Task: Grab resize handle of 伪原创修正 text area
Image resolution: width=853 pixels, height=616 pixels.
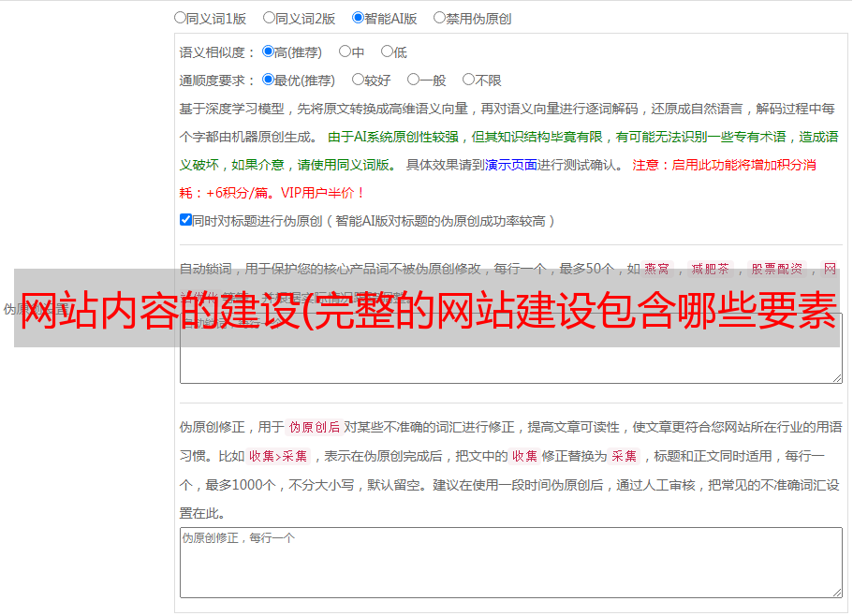Action: [x=837, y=593]
